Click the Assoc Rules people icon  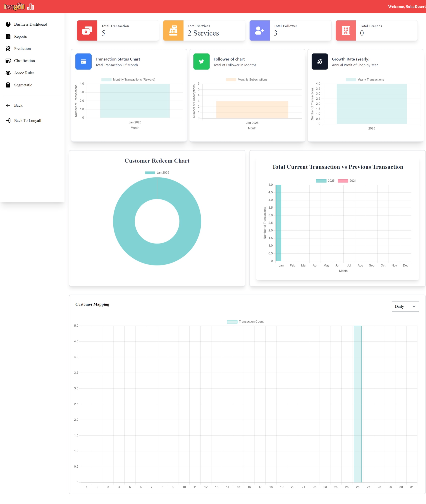(x=8, y=73)
